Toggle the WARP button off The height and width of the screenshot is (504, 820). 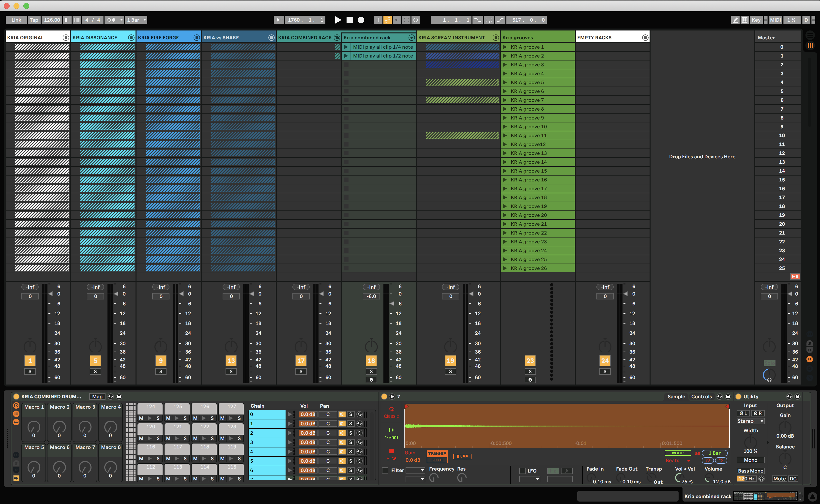[677, 453]
